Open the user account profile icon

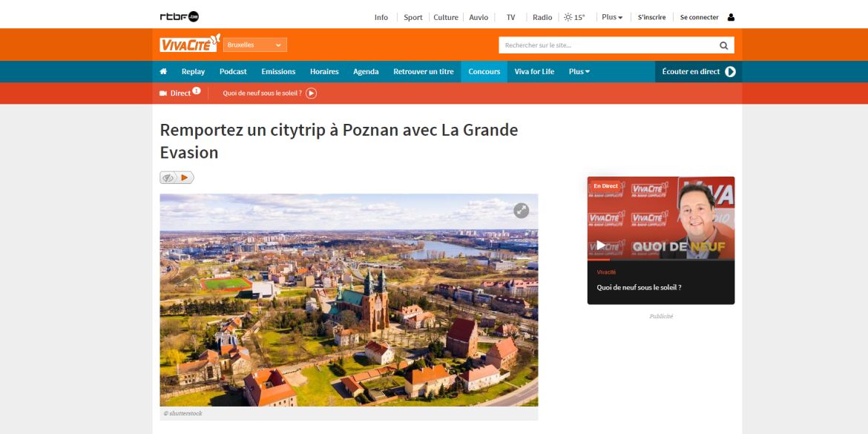coord(731,17)
